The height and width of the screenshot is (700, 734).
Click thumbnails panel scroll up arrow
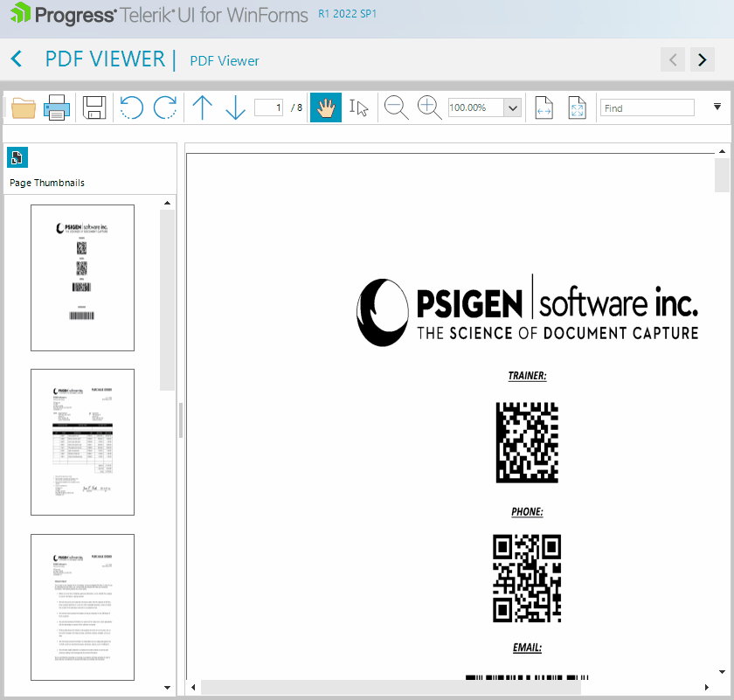pyautogui.click(x=167, y=204)
